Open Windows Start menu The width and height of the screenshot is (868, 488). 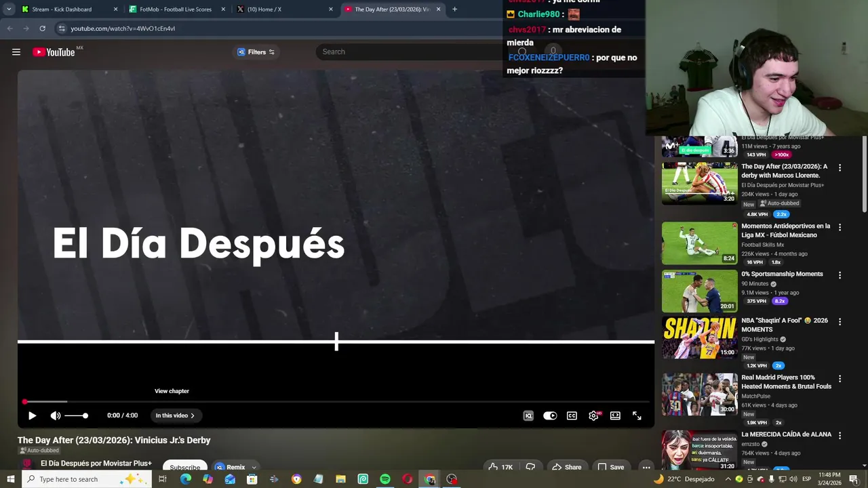click(10, 479)
